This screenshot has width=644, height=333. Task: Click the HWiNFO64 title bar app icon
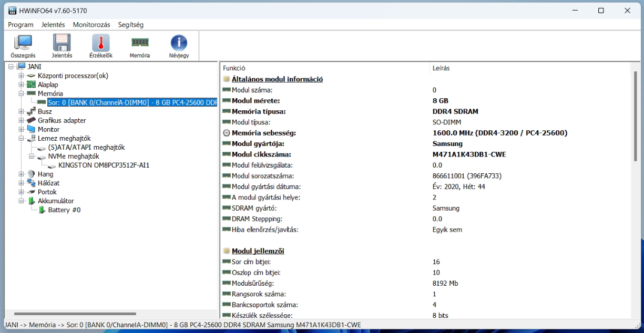click(x=12, y=11)
